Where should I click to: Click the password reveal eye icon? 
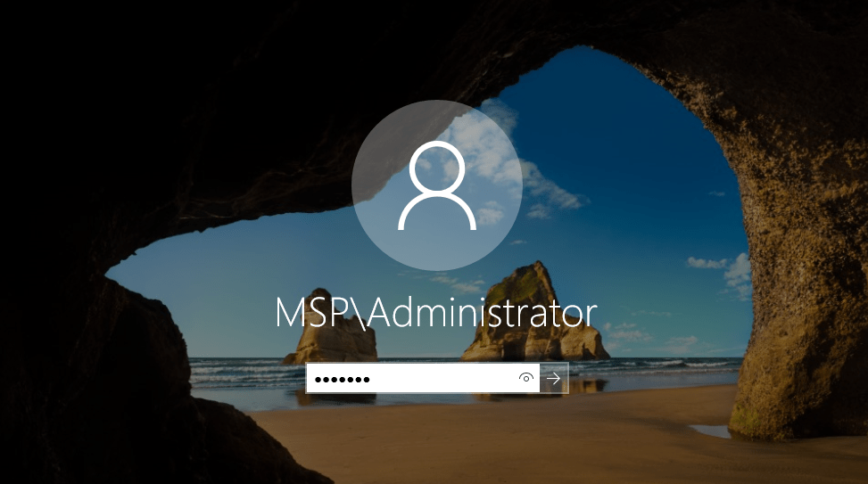pyautogui.click(x=526, y=378)
